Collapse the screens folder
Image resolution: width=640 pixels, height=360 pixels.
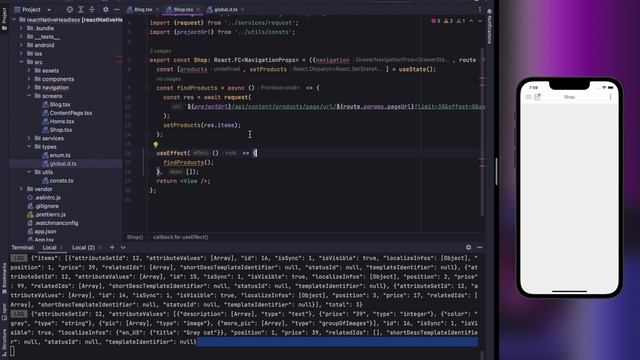[x=29, y=96]
